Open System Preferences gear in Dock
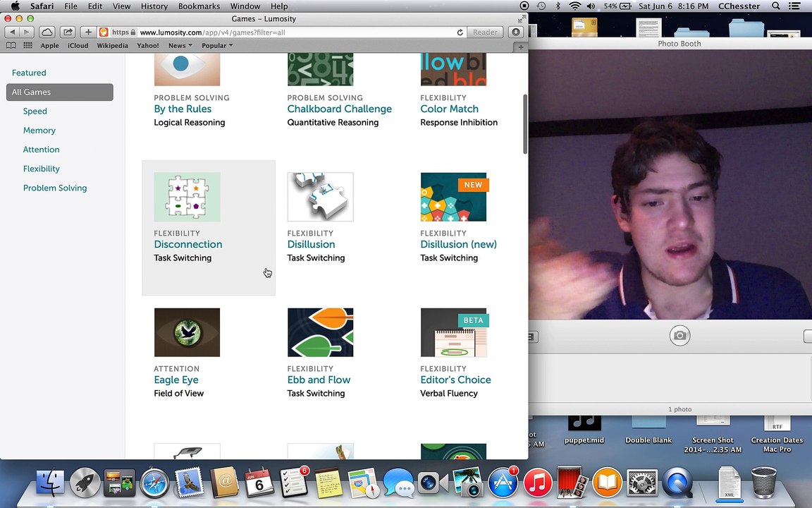 (x=642, y=483)
